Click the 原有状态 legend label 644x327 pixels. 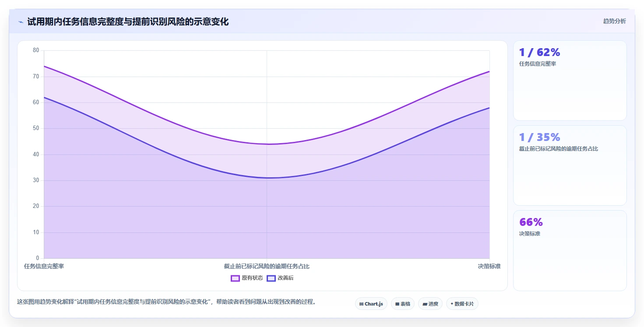coord(252,278)
